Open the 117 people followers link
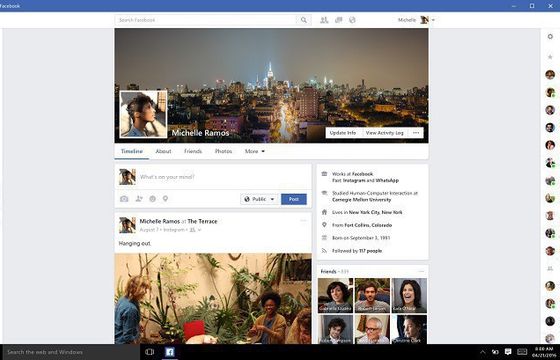Screen dimensions: 560x360 (370, 251)
